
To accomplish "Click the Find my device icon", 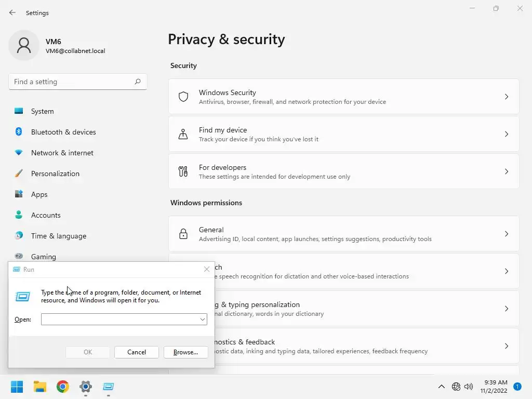I will tap(183, 134).
